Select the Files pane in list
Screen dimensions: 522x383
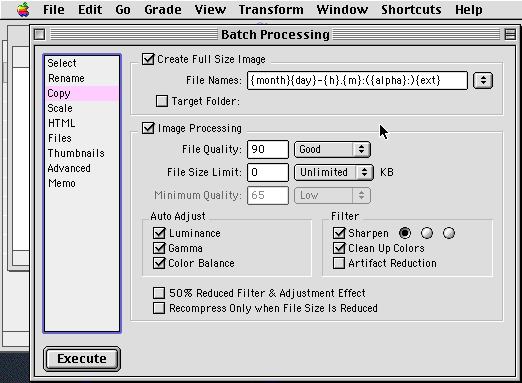82,138
